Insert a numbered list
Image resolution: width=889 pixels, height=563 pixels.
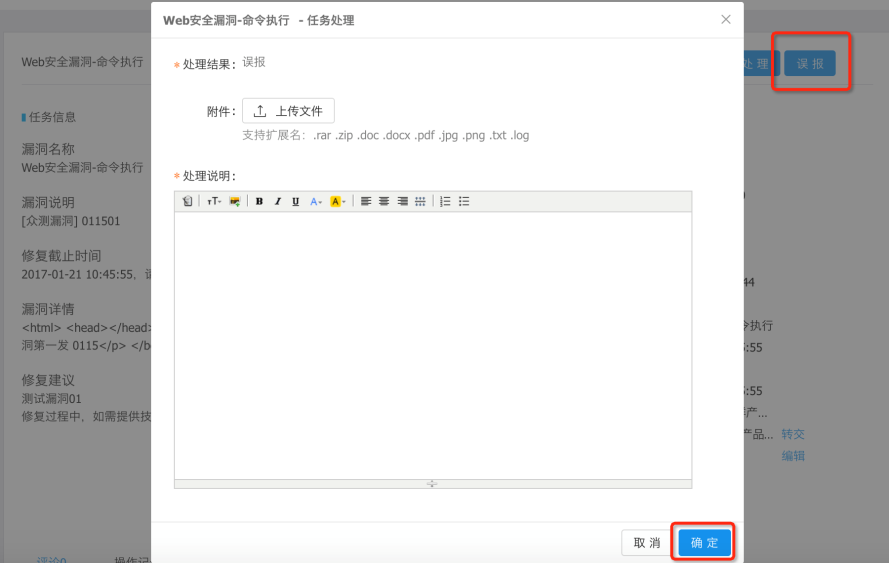(x=445, y=201)
